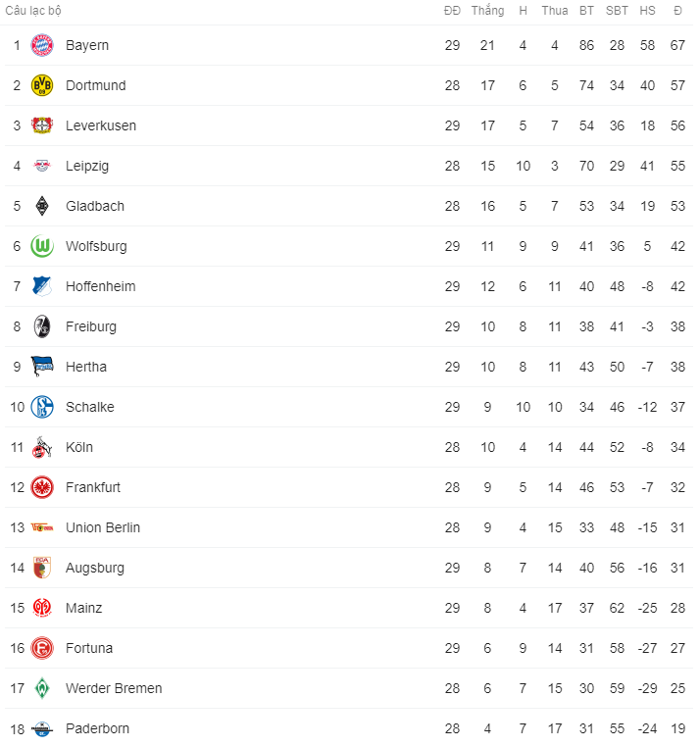
Task: Click the Paderborn team name
Action: pyautogui.click(x=97, y=728)
